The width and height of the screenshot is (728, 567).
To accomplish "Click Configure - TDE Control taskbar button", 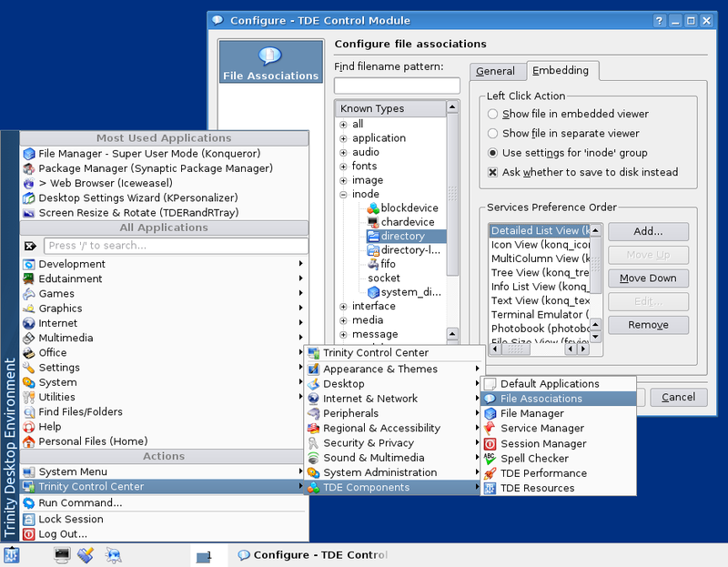I will pyautogui.click(x=312, y=555).
